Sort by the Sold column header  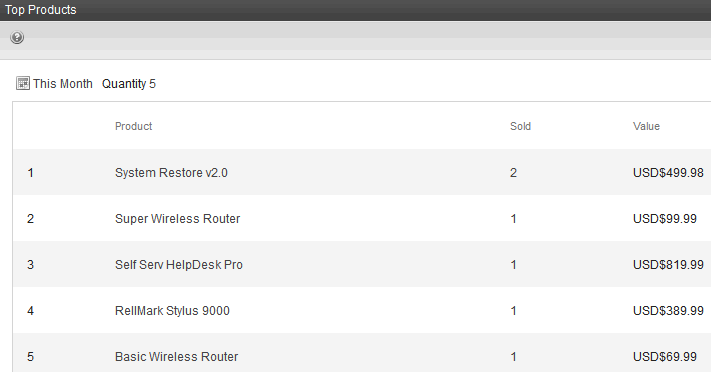[x=520, y=126]
